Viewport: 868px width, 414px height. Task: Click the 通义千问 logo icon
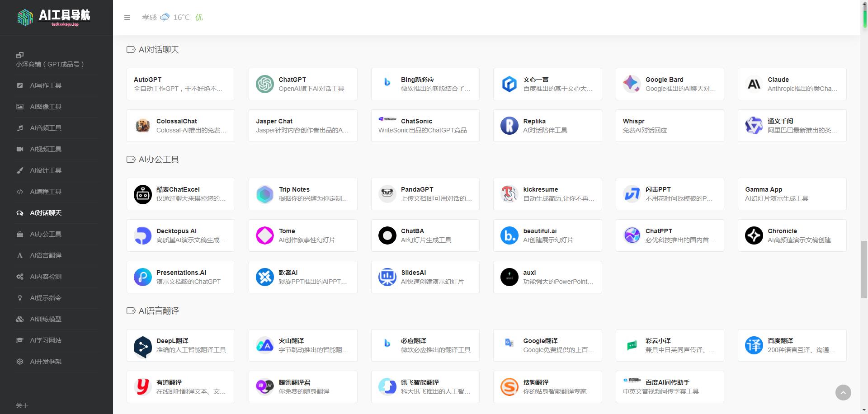pos(754,126)
